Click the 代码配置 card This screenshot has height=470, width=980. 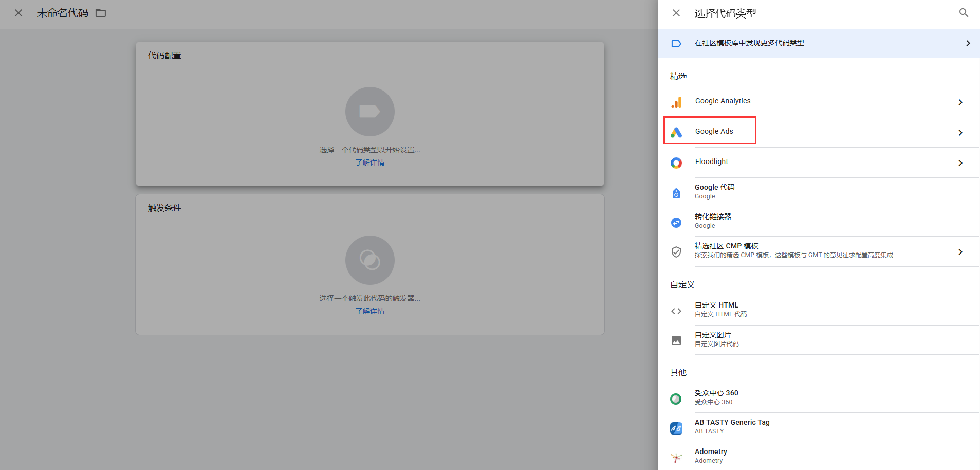coord(370,114)
